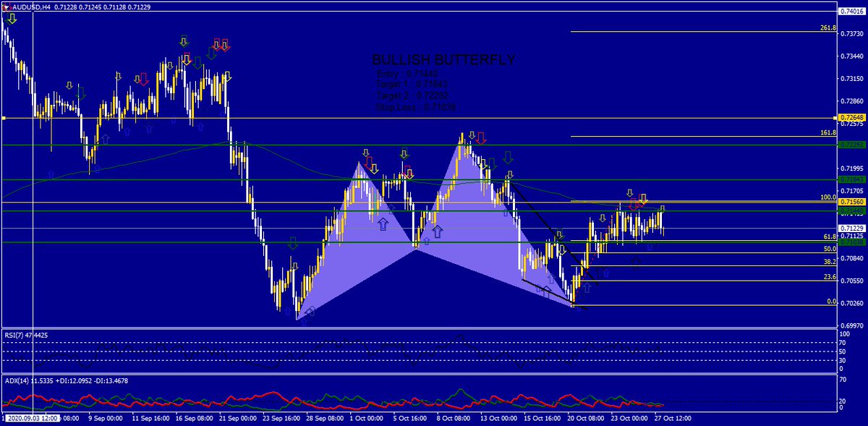The image size is (868, 426).
Task: Click the 0.74016 price label
Action: 851,12
